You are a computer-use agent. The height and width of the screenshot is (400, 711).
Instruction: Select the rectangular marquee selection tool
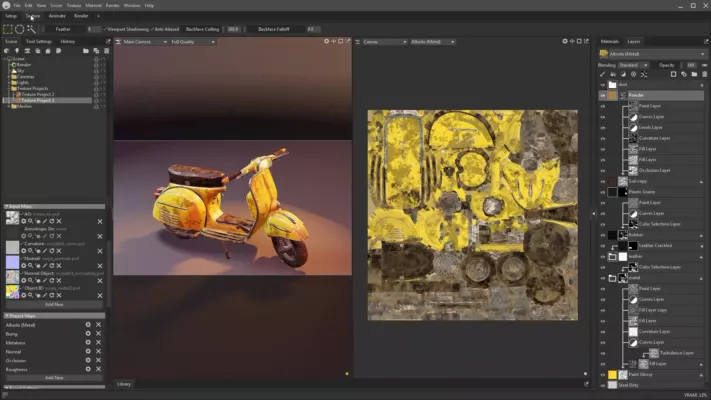click(8, 29)
